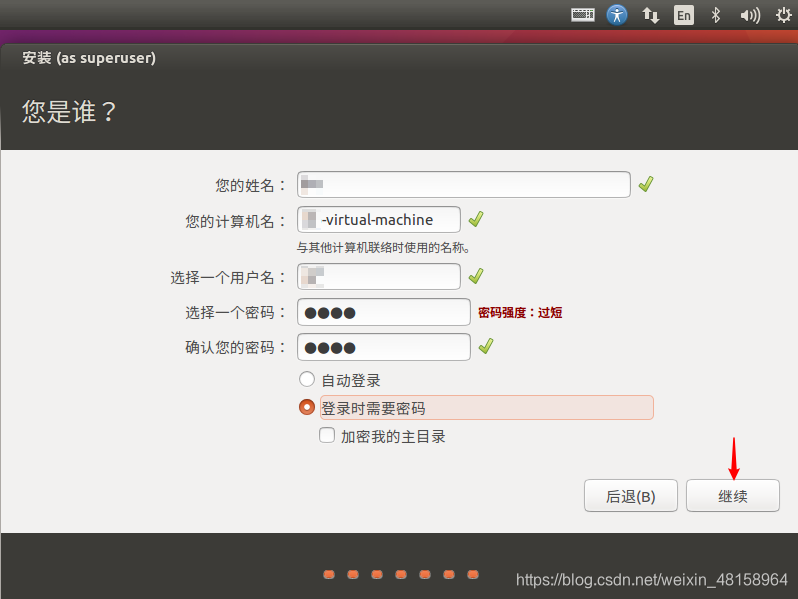Click the green checkmark beside username field

[476, 276]
